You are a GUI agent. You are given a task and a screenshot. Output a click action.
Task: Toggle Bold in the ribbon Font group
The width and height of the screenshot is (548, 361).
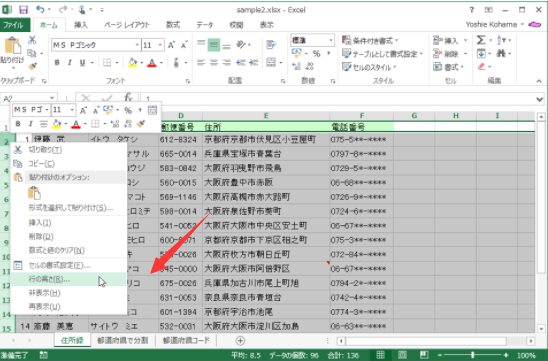[x=57, y=63]
